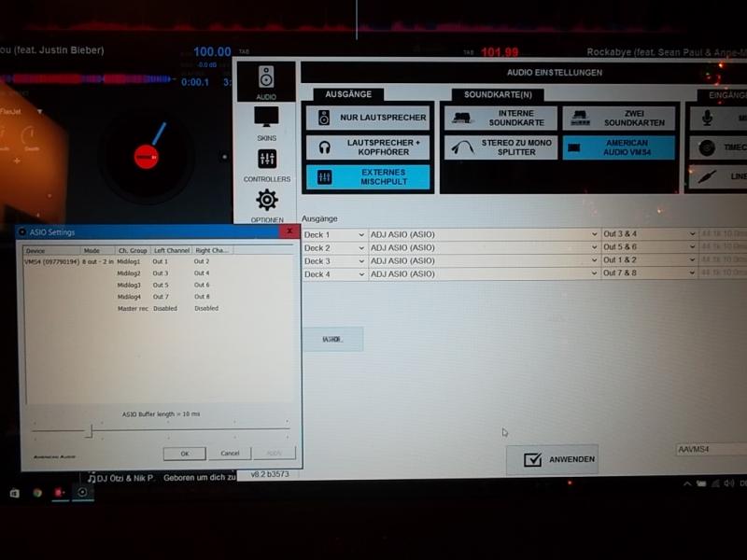Viewport: 747px width, 560px height.
Task: Click the line-in cable input icon
Action: point(707,177)
